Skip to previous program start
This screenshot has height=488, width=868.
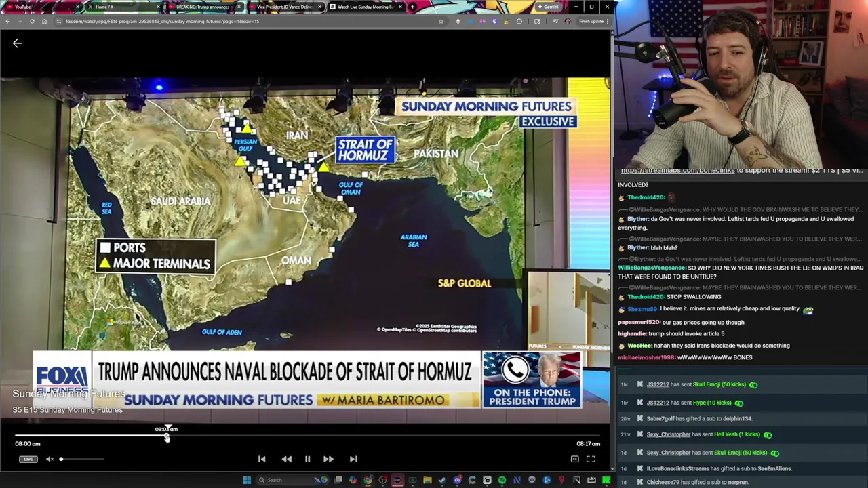click(262, 459)
